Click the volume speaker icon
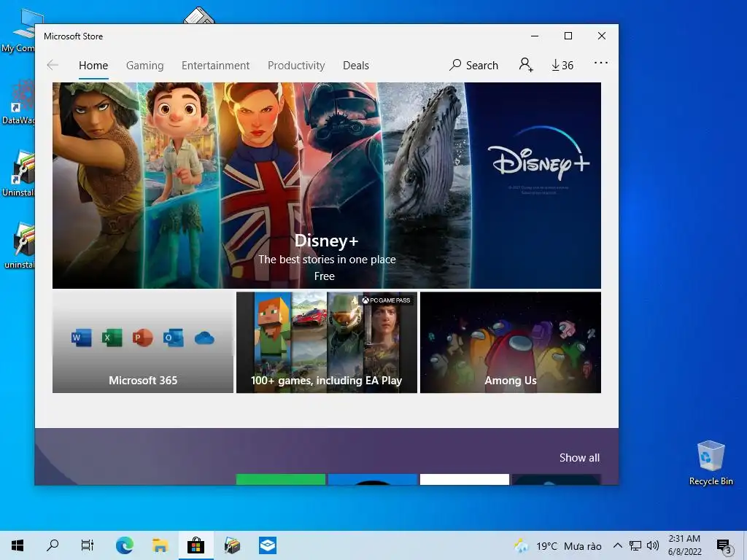The width and height of the screenshot is (747, 560). point(653,545)
